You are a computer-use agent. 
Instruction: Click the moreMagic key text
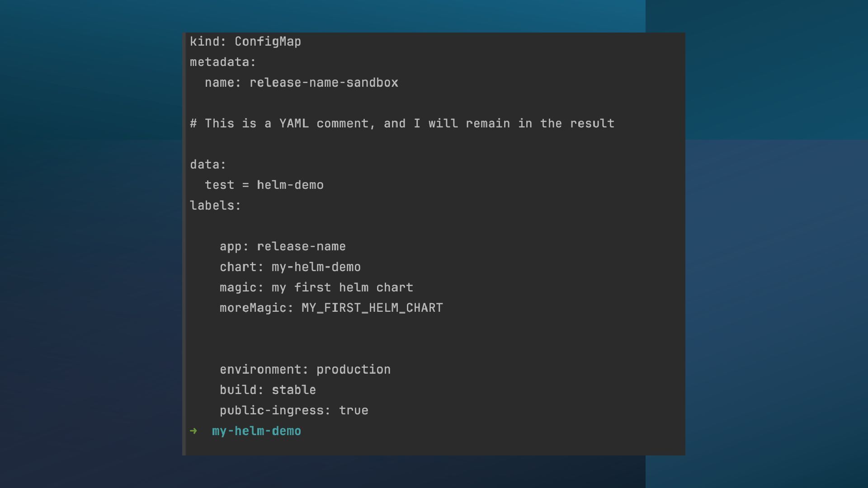tap(253, 308)
